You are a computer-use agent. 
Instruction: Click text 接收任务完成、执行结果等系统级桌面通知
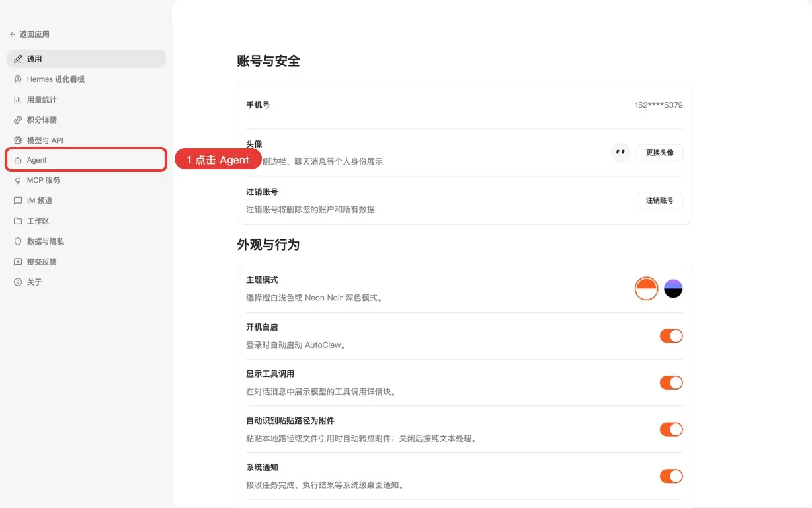[x=325, y=486]
